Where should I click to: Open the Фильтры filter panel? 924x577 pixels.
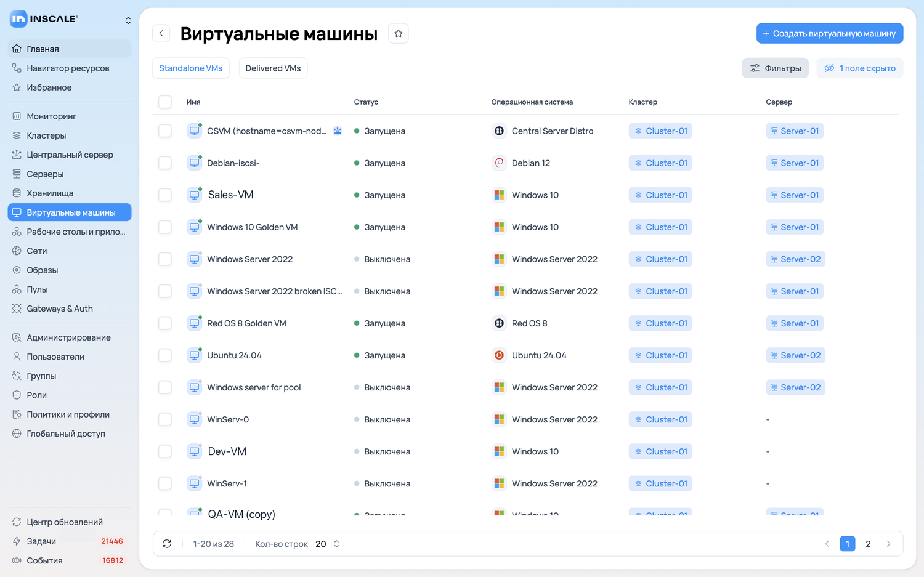click(x=776, y=68)
